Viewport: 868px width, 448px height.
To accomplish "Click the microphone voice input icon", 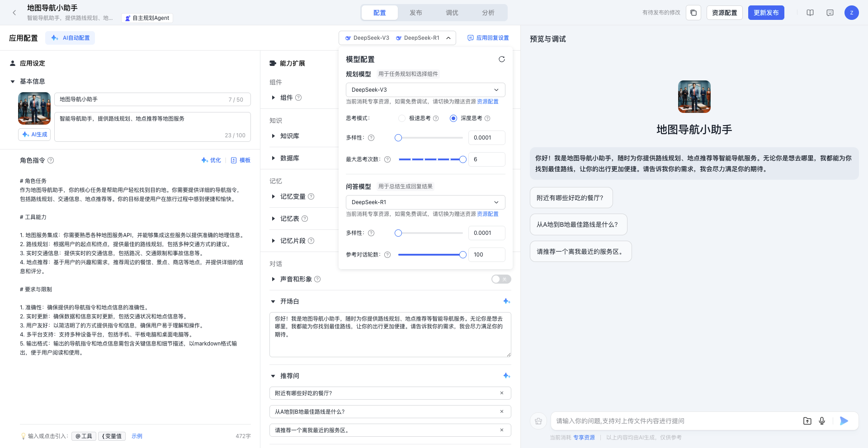I will click(x=822, y=421).
